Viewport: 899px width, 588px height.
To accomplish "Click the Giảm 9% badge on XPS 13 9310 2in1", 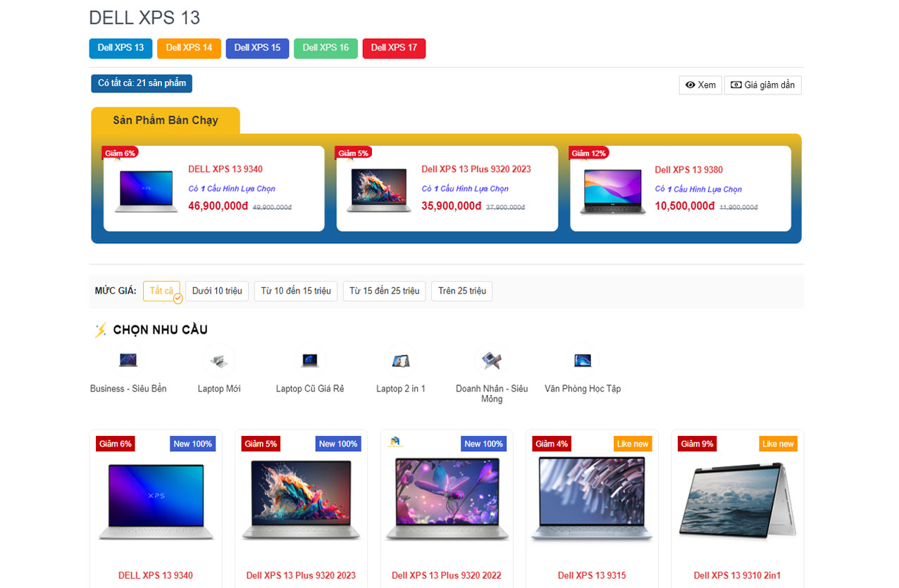I will point(697,444).
